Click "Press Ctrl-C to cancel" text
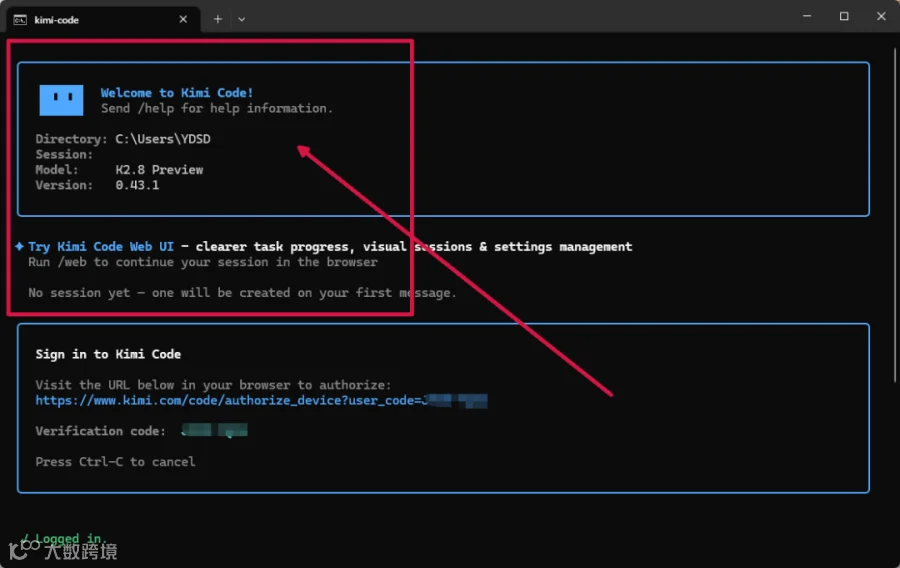This screenshot has width=900, height=568. point(115,462)
